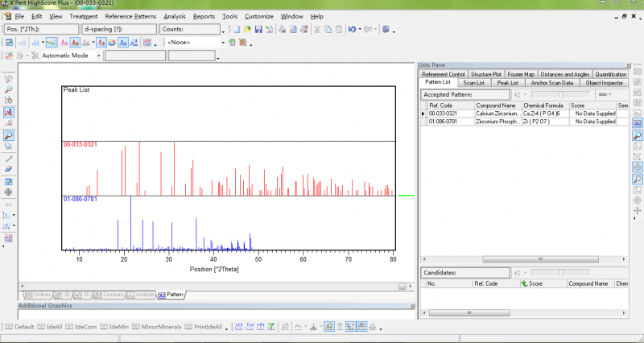
Task: Click the Print icon in the toolbar
Action: [282, 29]
